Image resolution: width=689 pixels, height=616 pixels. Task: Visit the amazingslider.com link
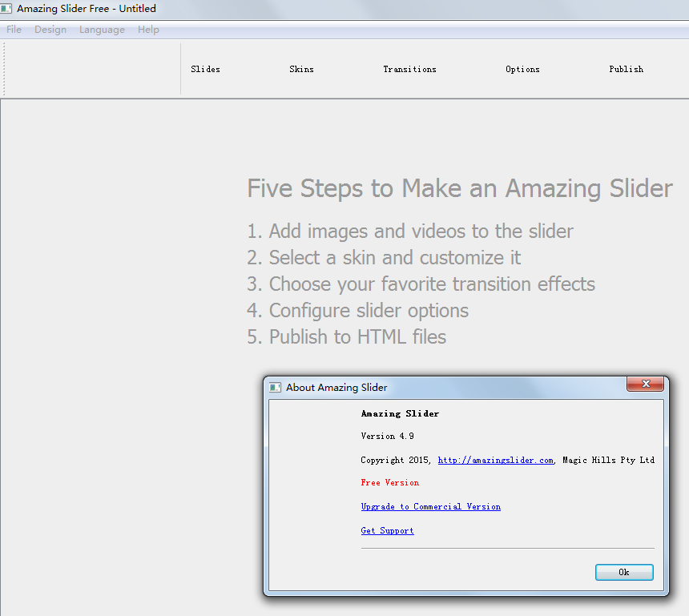(495, 460)
